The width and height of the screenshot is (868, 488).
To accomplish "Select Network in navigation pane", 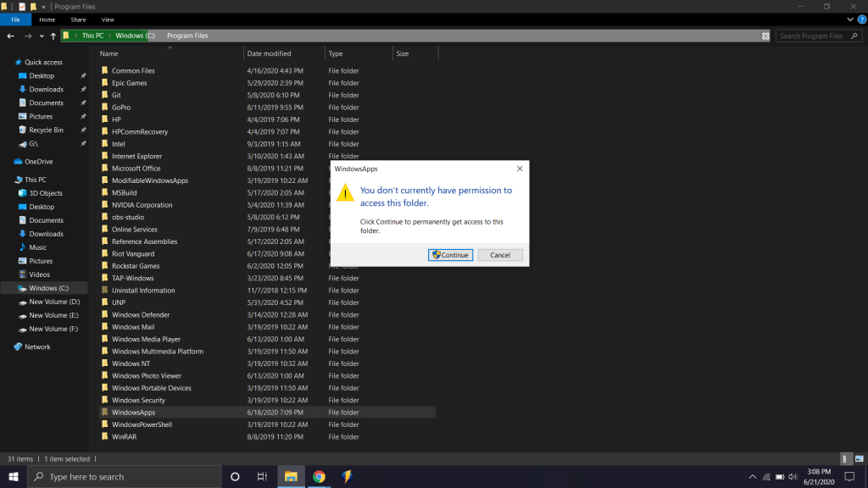I will coord(37,347).
